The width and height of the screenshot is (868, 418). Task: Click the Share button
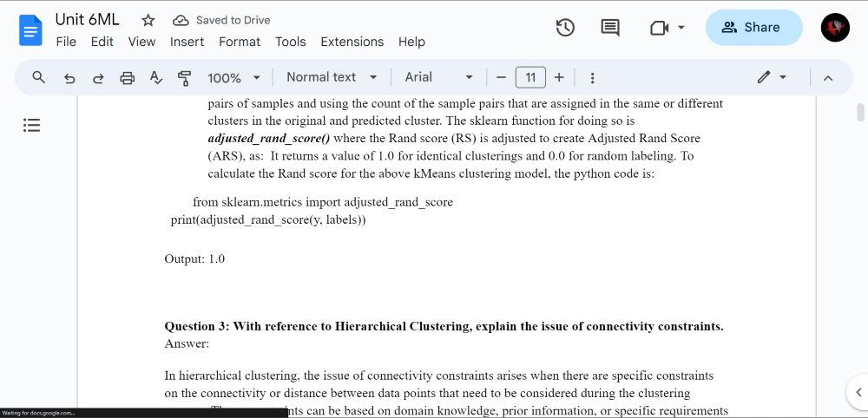[x=754, y=28]
